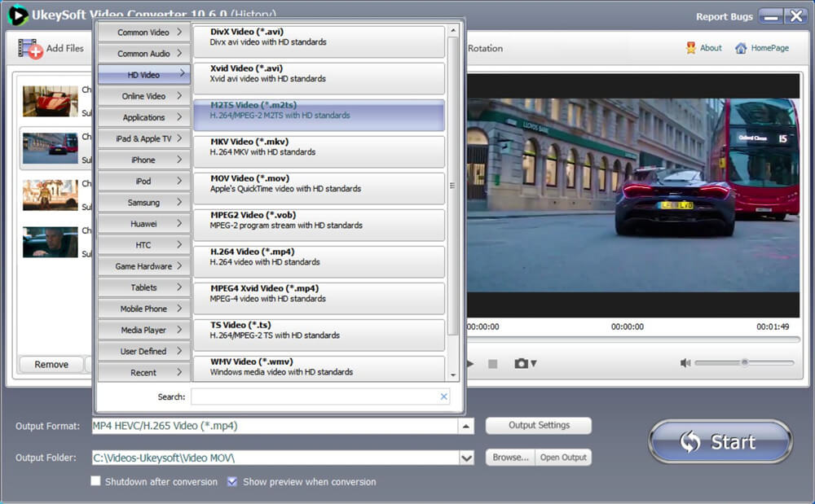Click the Rotation toolbar item
The width and height of the screenshot is (815, 504).
[x=485, y=48]
